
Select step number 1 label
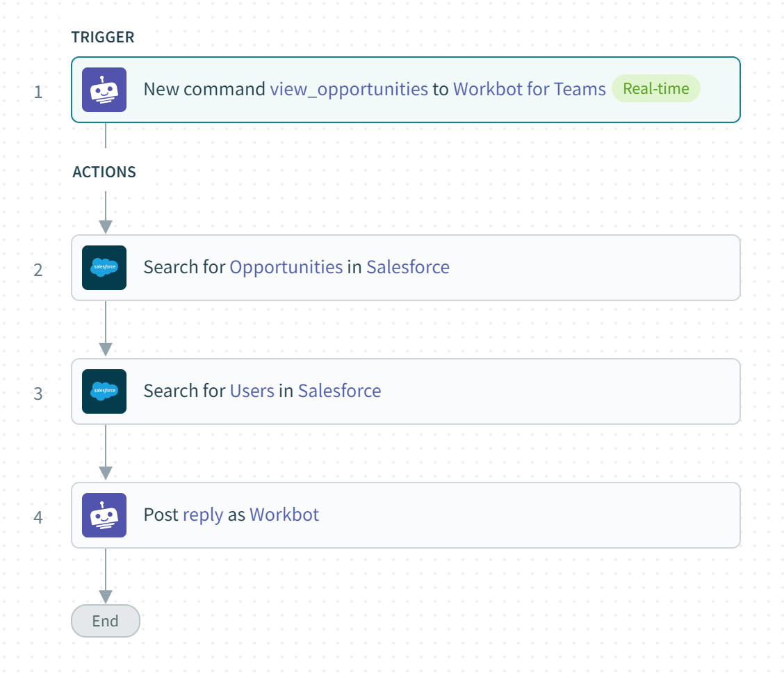click(x=38, y=92)
